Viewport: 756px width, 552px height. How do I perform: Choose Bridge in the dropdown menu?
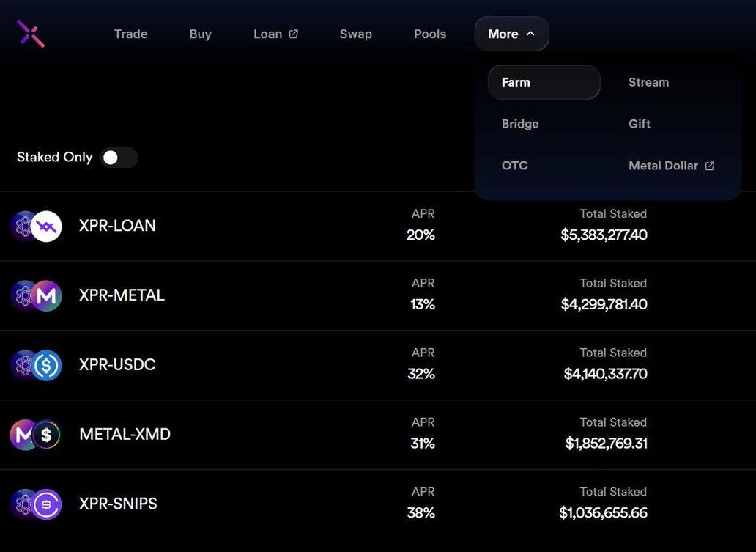click(520, 124)
